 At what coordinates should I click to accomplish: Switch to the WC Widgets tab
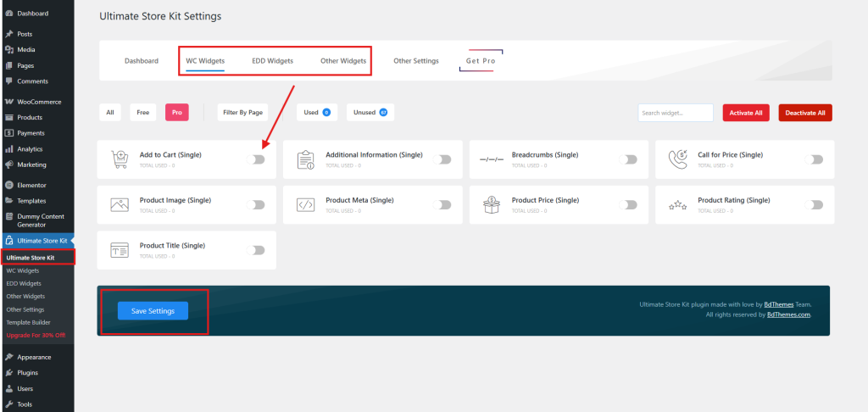(205, 61)
